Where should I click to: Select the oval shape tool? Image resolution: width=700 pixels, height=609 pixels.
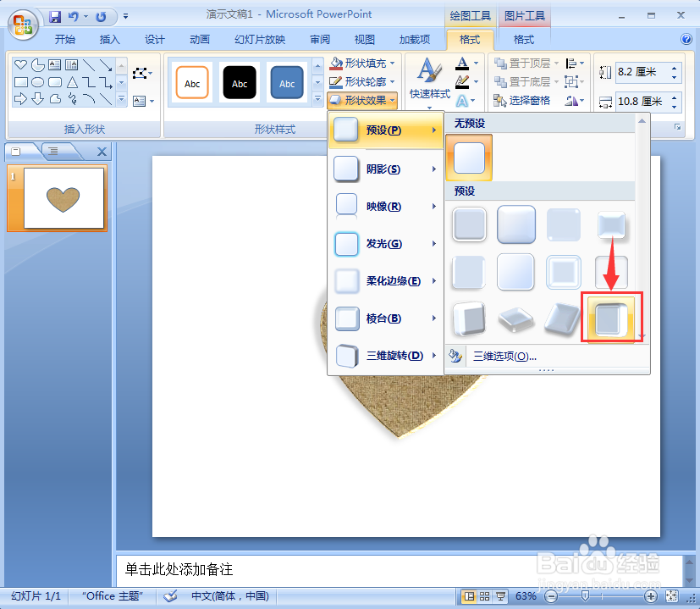coord(38,82)
